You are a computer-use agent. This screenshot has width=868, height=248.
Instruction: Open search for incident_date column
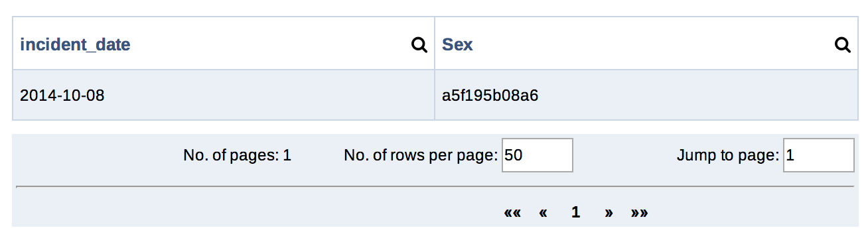point(419,45)
